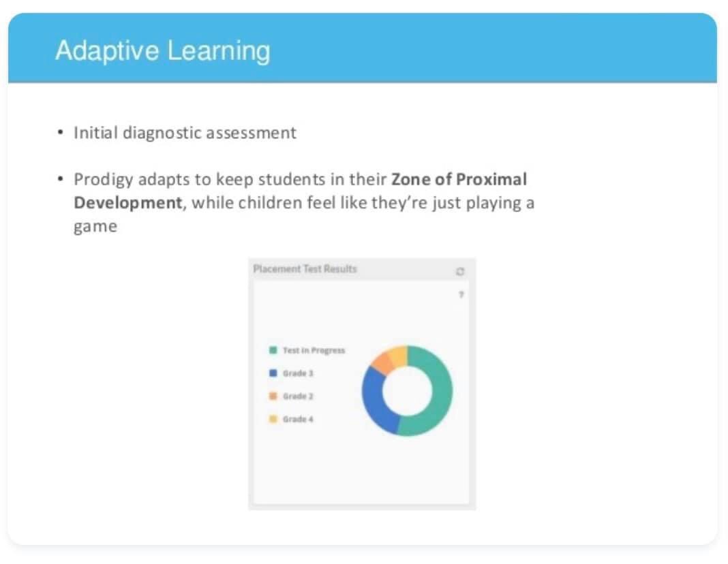This screenshot has height=564, width=728.
Task: Click the white center of the donut chart
Action: click(407, 390)
